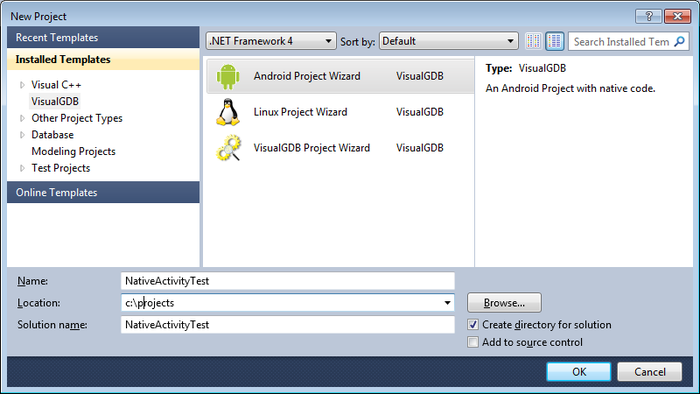The image size is (700, 394).
Task: Click the Name text field
Action: pyautogui.click(x=288, y=281)
